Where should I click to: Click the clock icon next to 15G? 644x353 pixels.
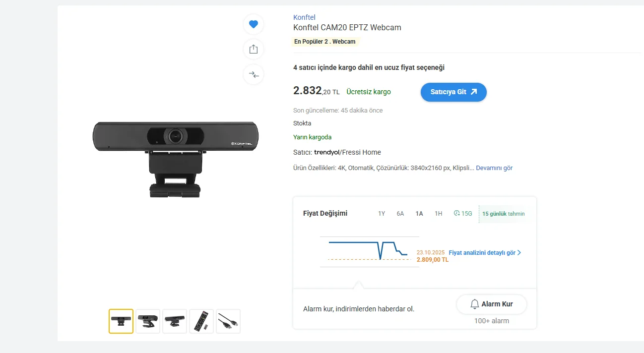click(x=457, y=214)
